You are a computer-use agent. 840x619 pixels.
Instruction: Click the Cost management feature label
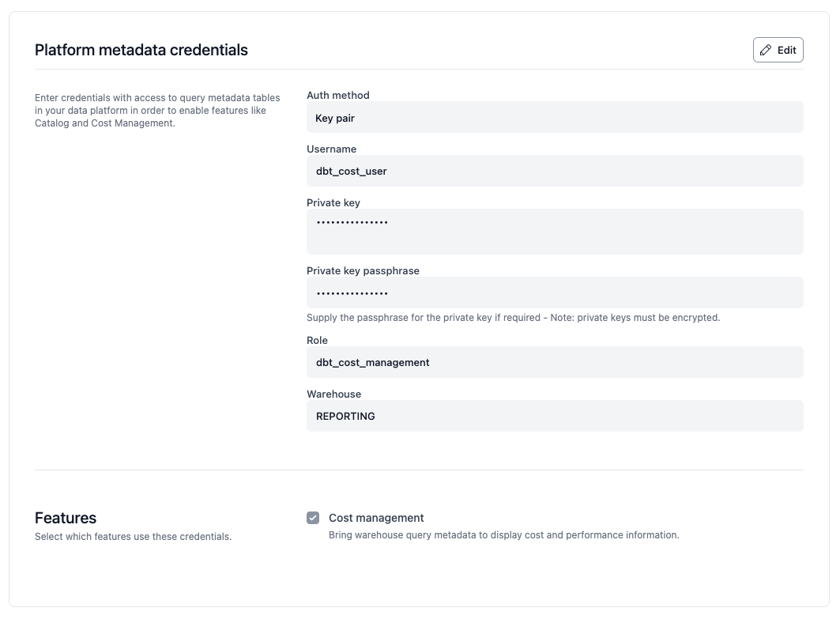376,517
